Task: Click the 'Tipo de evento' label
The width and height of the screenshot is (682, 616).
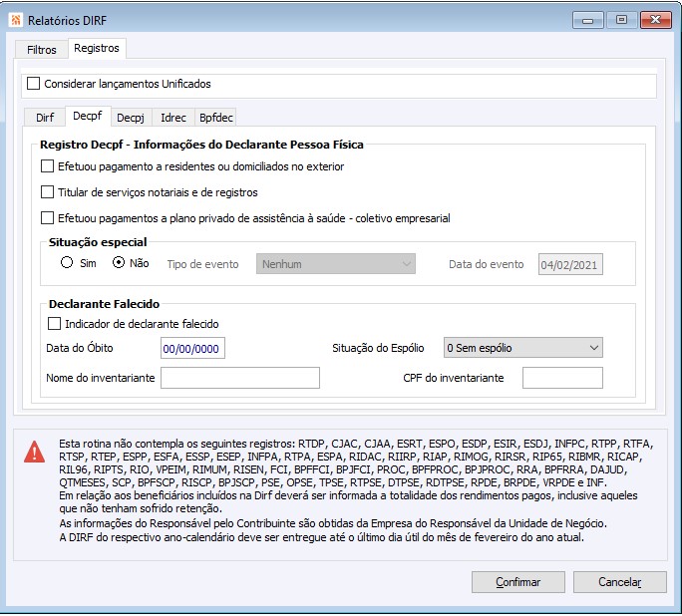Action: tap(202, 264)
